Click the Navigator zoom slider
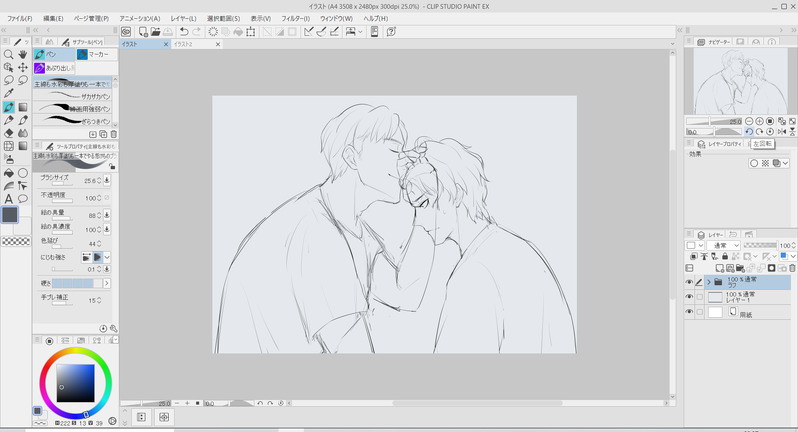The height and width of the screenshot is (432, 798). 714,122
